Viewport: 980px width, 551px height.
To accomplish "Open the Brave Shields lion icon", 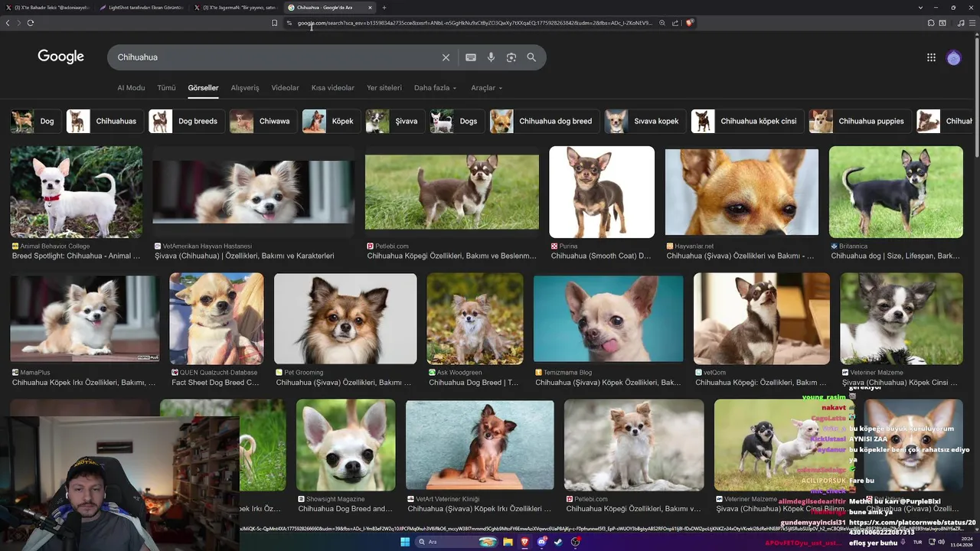I will pos(689,23).
